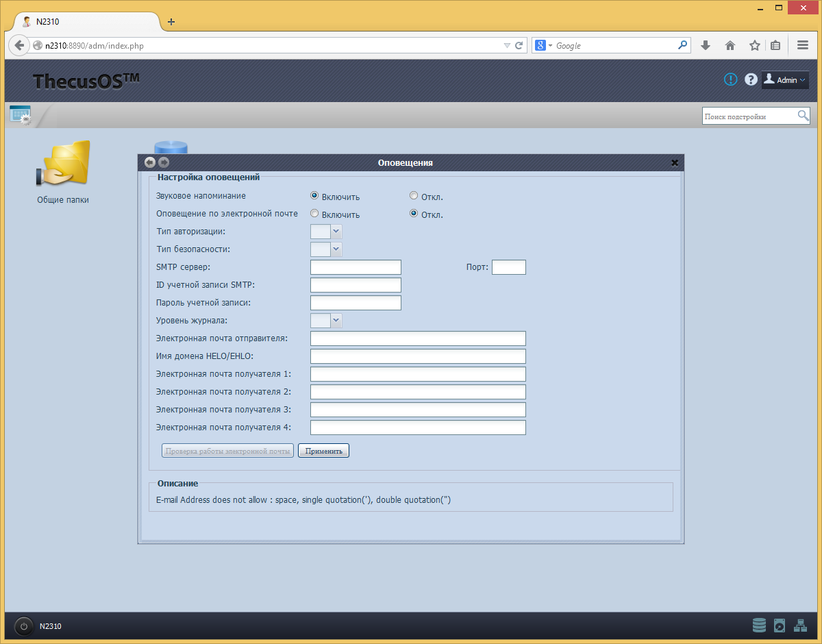Click search magnifier in Поиск подстройки box
The image size is (822, 644).
tap(803, 116)
